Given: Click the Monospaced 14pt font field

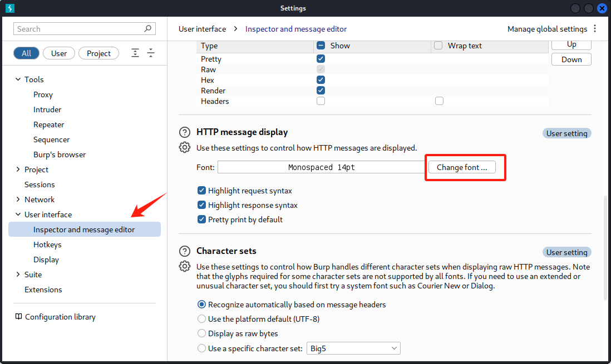Looking at the screenshot, I should pos(322,167).
